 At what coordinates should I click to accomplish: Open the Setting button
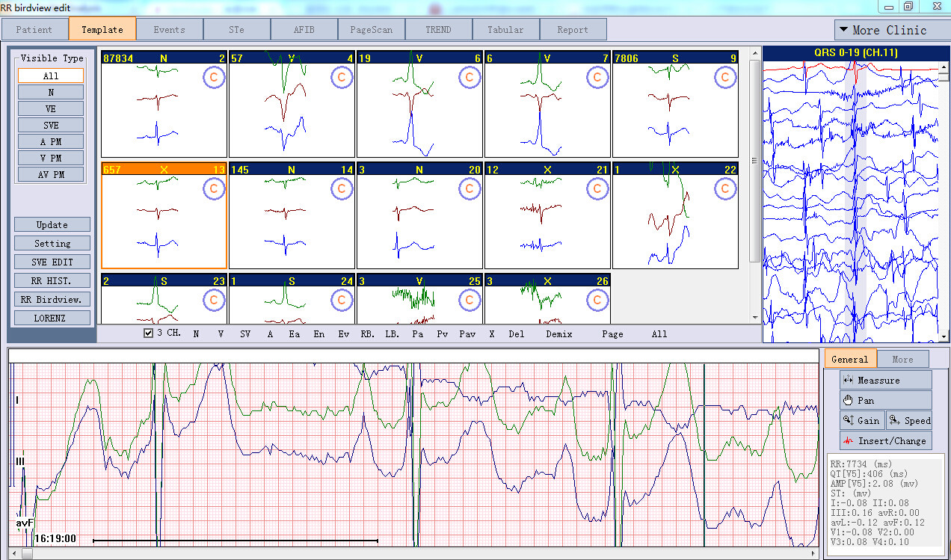52,243
